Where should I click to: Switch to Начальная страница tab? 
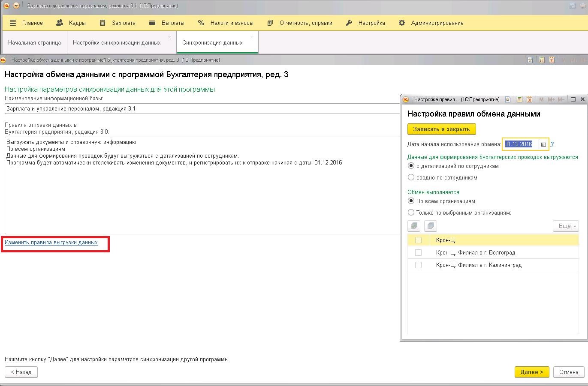[34, 42]
